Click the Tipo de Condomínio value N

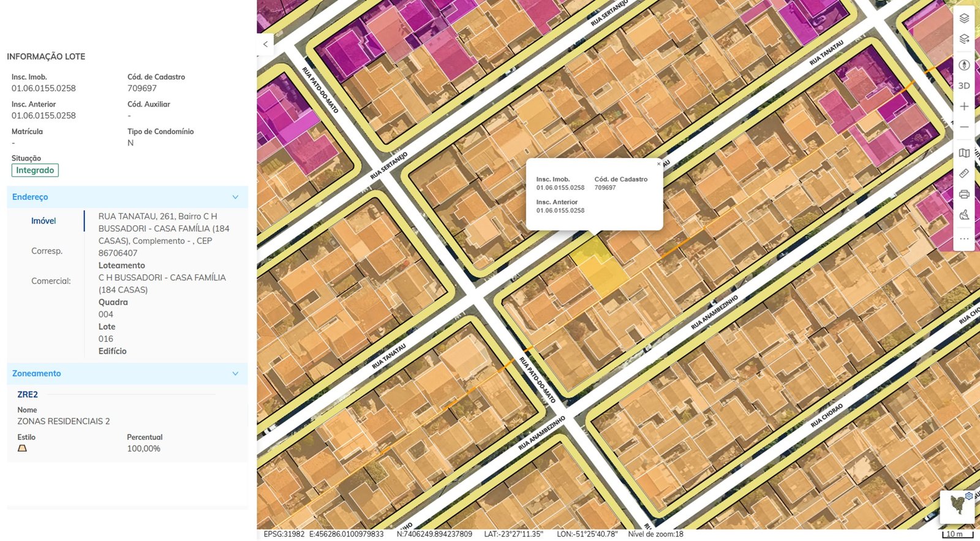tap(130, 143)
